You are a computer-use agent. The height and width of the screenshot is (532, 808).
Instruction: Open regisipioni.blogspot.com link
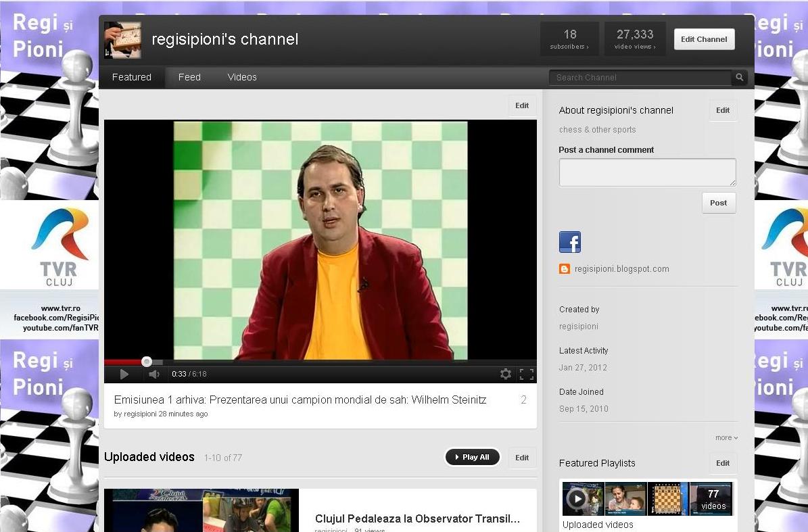622,269
